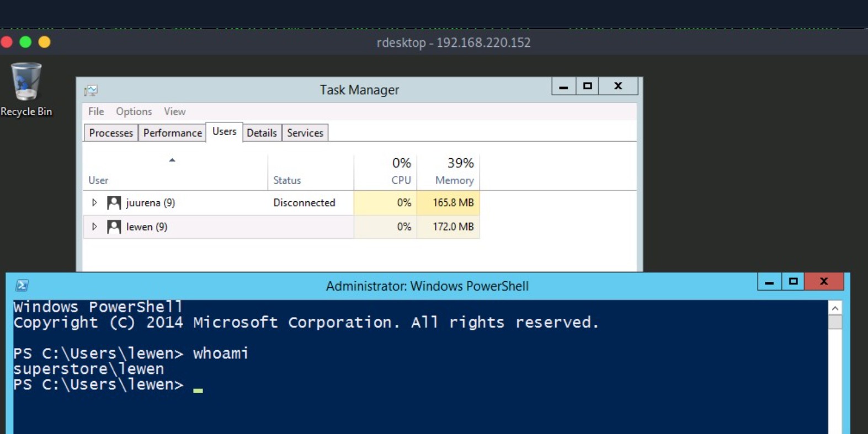Click the Disconnected status of juurena
This screenshot has width=868, height=434.
point(304,203)
